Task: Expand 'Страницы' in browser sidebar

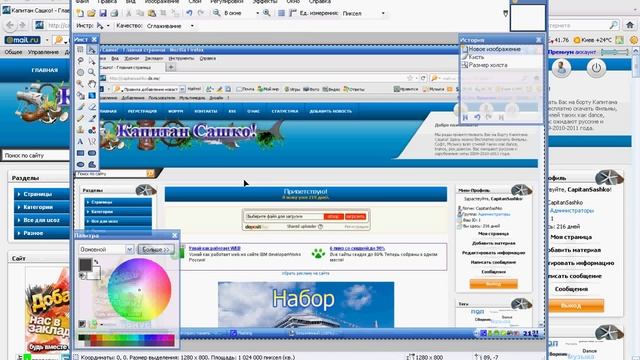Action: click(41, 194)
